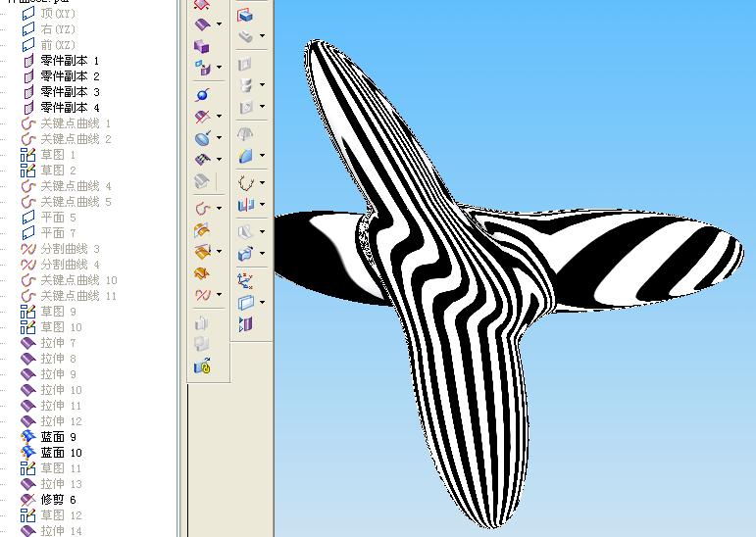Select the reference plane tool
This screenshot has height=537, width=756.
tap(246, 302)
